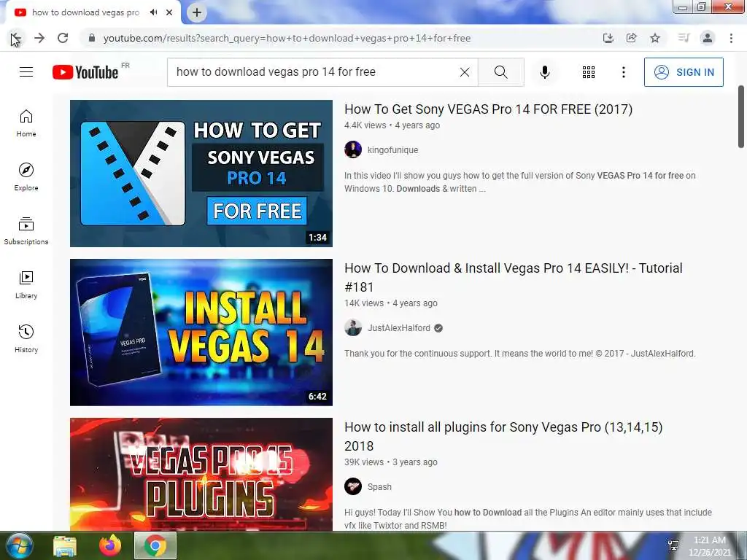Open 'How To Download & Install Vegas Pro 14 EASILY!' title
Viewport: 747px width, 560px height.
pos(514,278)
